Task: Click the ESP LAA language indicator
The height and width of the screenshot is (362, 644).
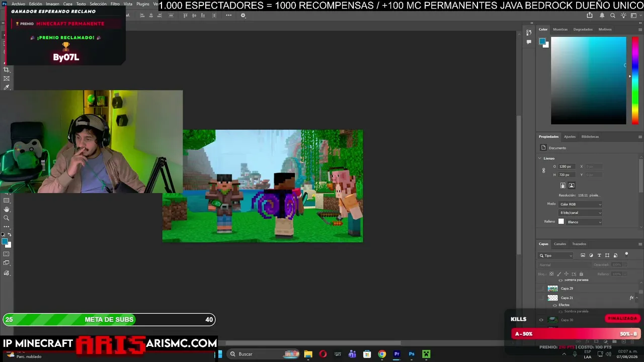Action: pyautogui.click(x=588, y=354)
